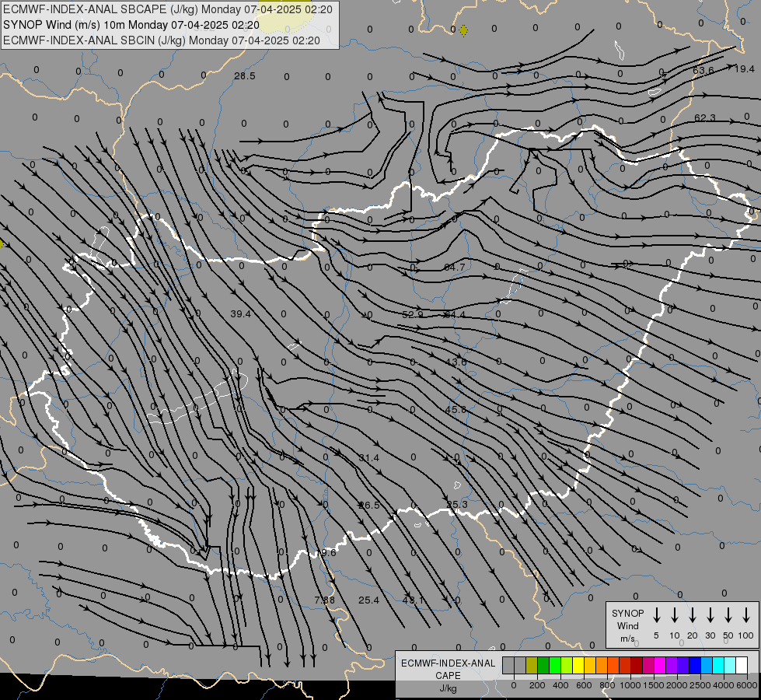Screen dimensions: 761x700
Task: Pick the deep blue CAPE legend swatch
Action: 695,666
